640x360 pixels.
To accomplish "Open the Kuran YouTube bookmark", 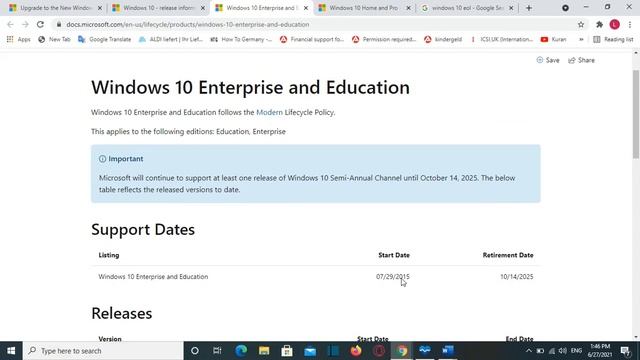I will point(553,39).
